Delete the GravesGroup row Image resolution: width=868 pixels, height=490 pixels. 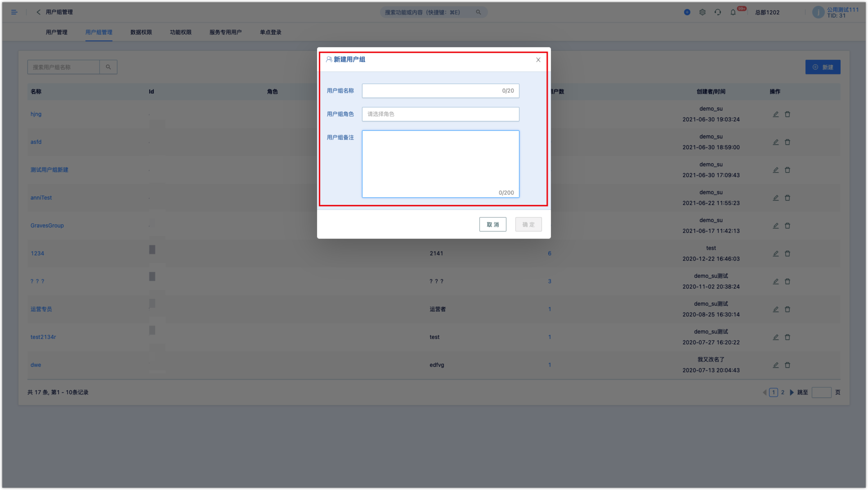coord(787,226)
